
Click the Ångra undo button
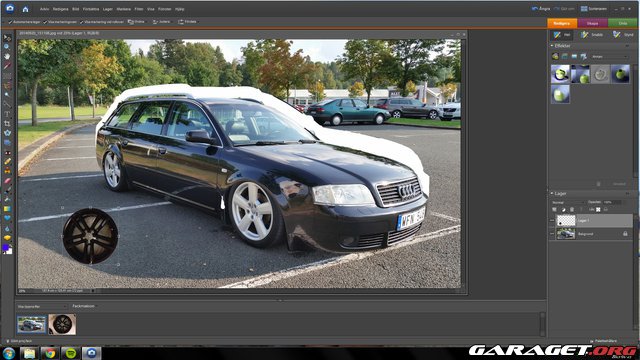[540, 9]
